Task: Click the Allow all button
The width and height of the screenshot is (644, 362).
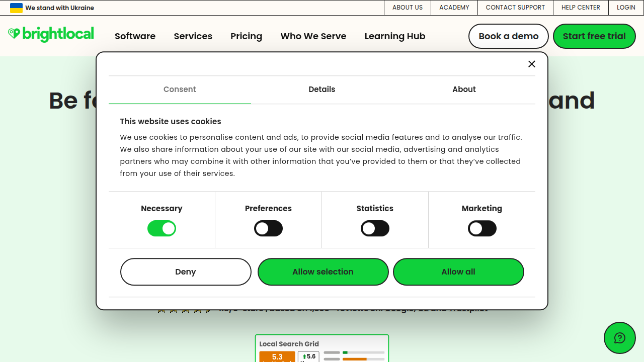Action: (458, 271)
